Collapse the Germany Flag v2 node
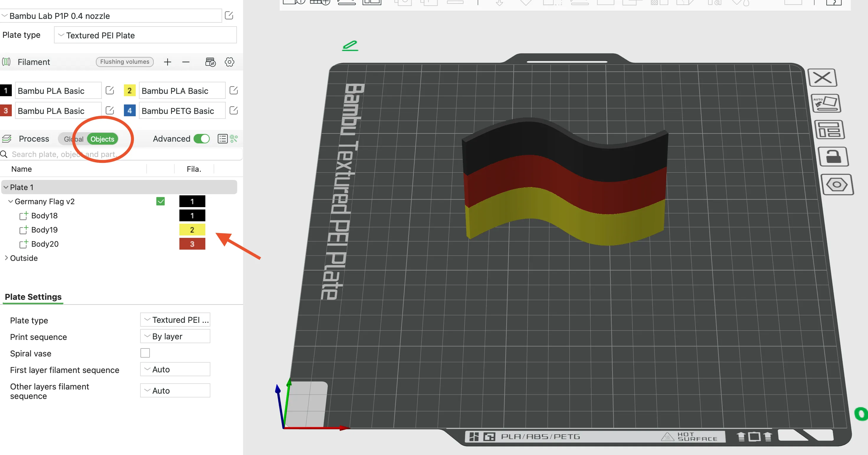 click(x=10, y=202)
